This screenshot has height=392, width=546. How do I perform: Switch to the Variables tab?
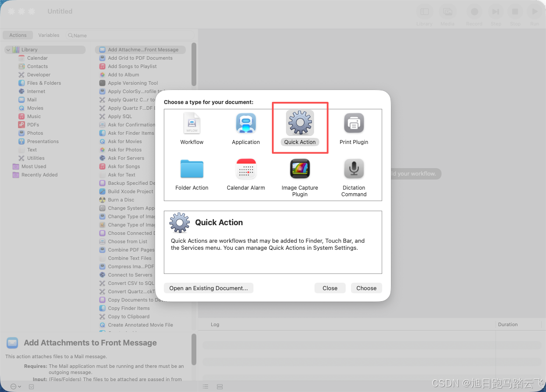coord(49,35)
